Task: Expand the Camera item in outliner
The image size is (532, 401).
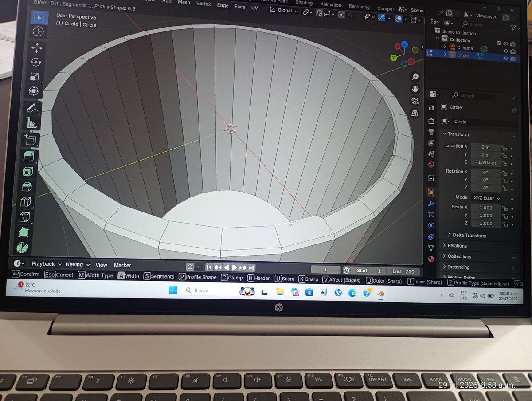Action: coord(444,47)
